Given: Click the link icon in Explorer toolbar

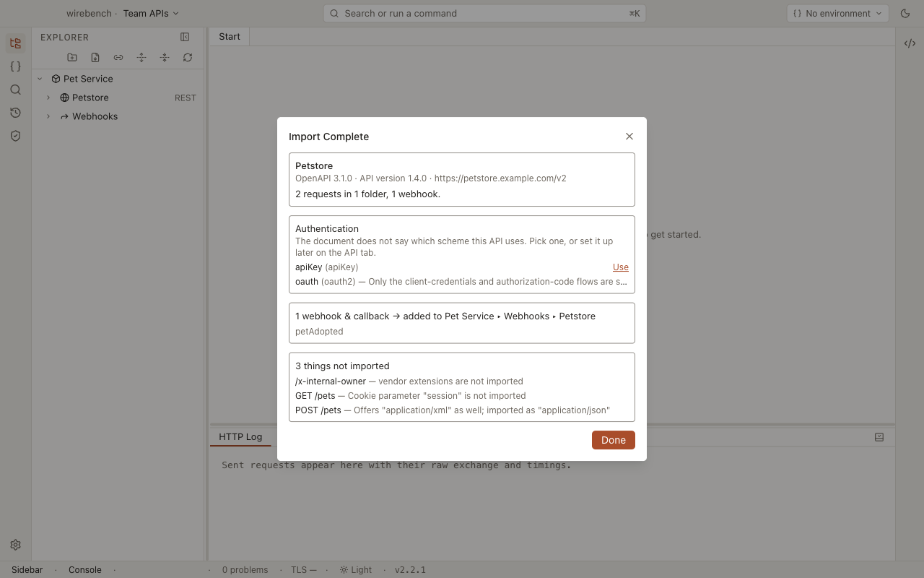Looking at the screenshot, I should 118,58.
